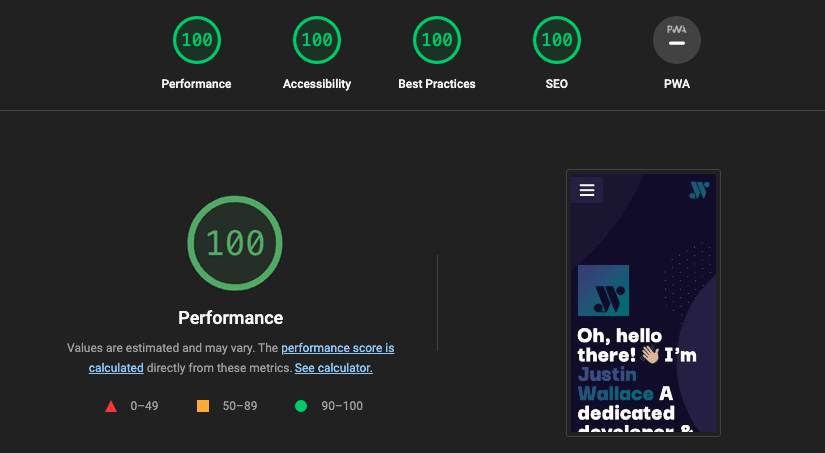Viewport: 825px width, 453px height.
Task: Click the Performance score gauge at top
Action: 197,41
